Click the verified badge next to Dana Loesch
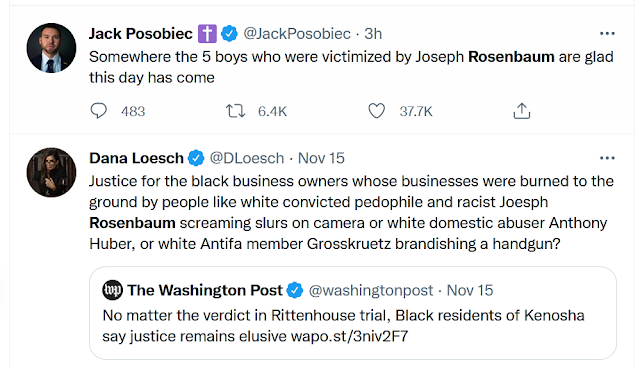 (x=196, y=158)
